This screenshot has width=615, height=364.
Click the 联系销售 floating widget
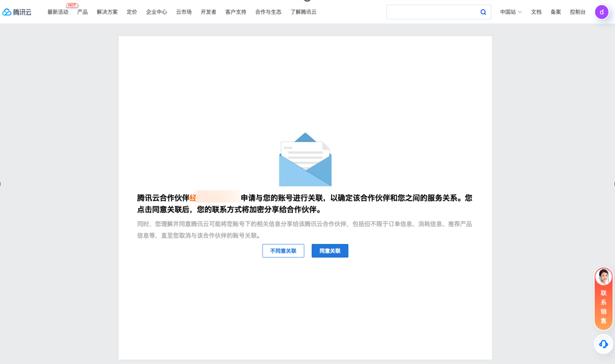tap(603, 298)
